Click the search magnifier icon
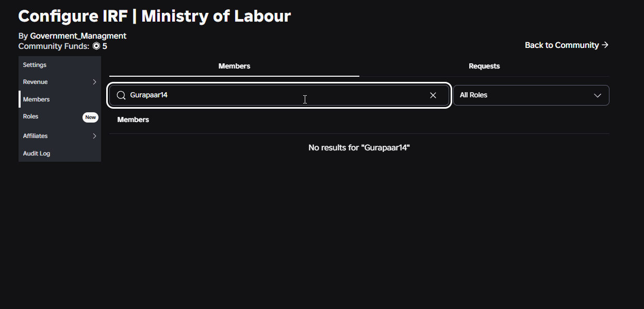 pos(121,95)
